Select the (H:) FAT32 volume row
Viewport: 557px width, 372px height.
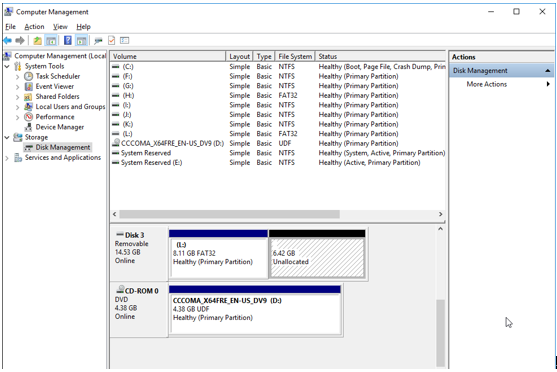point(278,95)
